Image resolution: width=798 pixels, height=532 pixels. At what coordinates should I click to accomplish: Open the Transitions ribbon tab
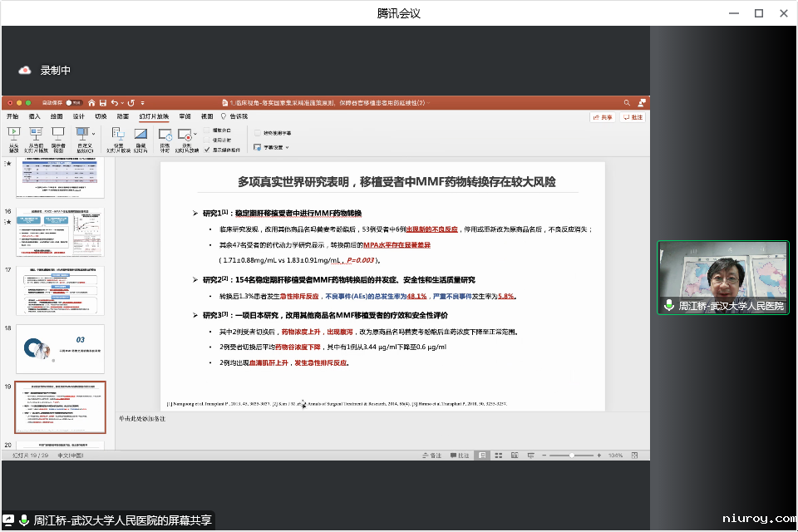[x=101, y=117]
